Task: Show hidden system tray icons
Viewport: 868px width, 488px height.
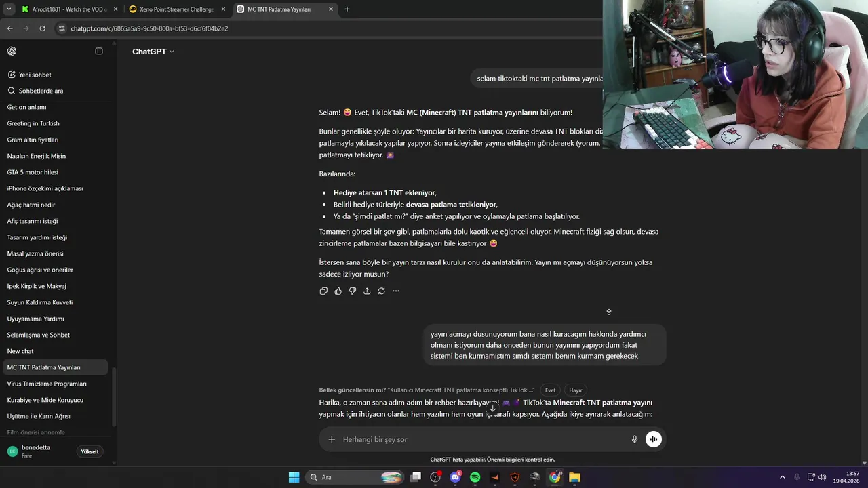Action: [782, 477]
